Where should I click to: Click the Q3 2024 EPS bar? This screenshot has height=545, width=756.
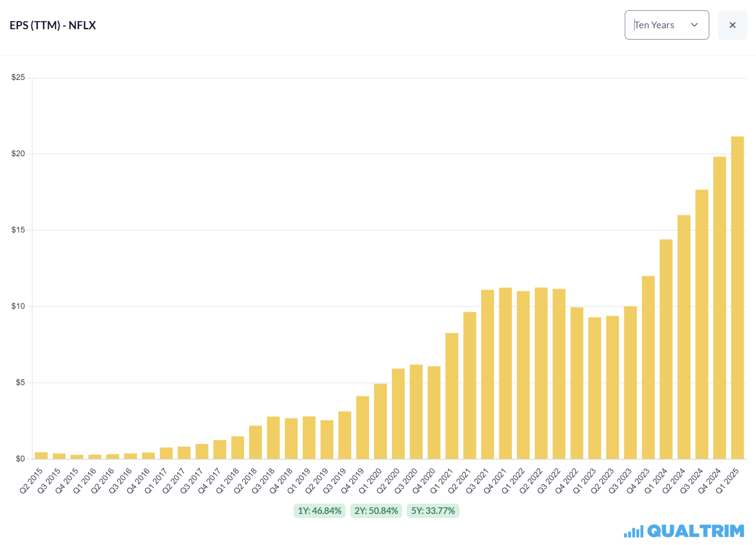point(702,324)
